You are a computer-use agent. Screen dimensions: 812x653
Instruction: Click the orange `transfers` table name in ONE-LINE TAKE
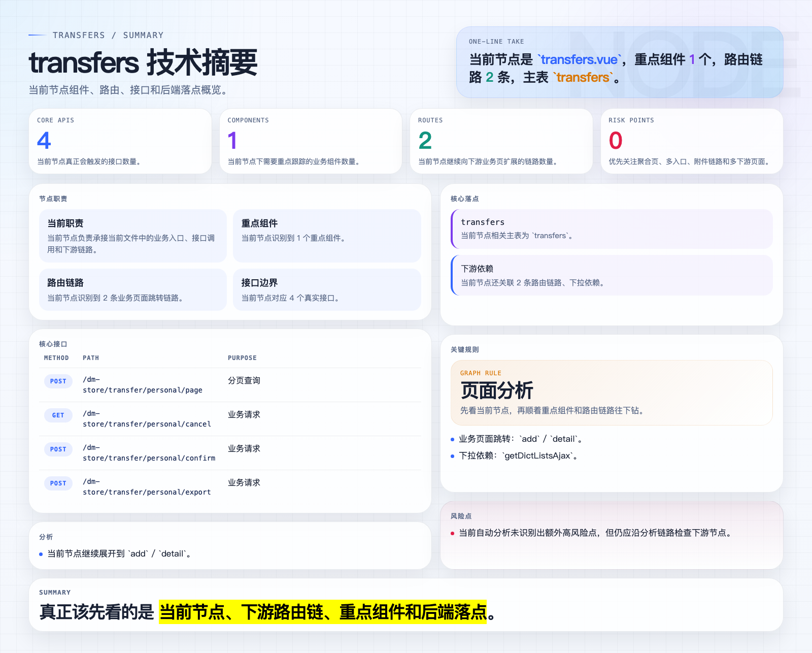[x=583, y=77]
